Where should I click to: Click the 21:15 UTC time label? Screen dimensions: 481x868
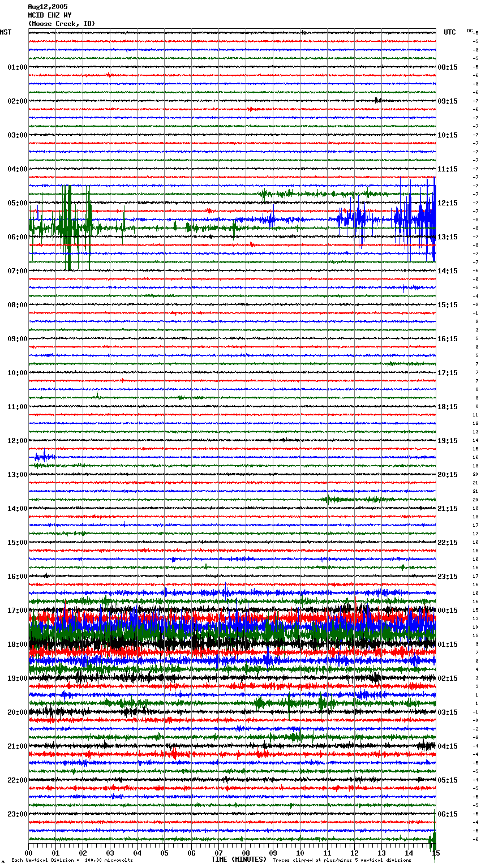click(x=448, y=509)
